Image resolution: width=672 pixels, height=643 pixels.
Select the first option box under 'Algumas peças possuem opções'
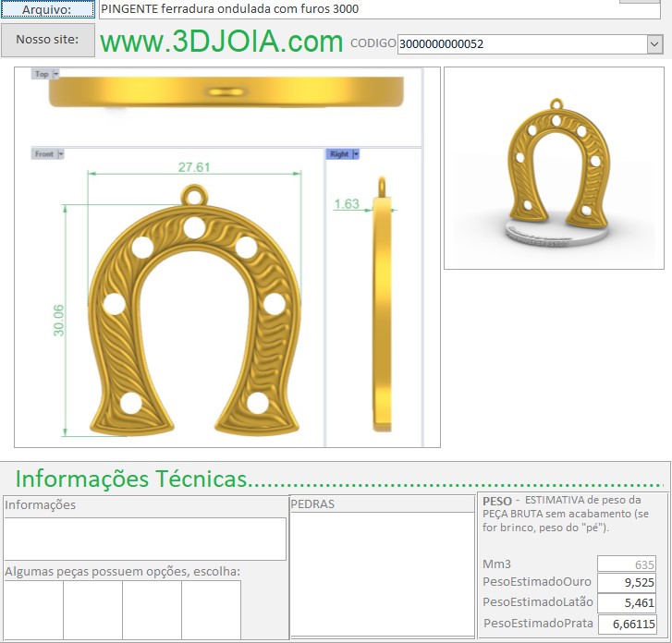(x=33, y=610)
